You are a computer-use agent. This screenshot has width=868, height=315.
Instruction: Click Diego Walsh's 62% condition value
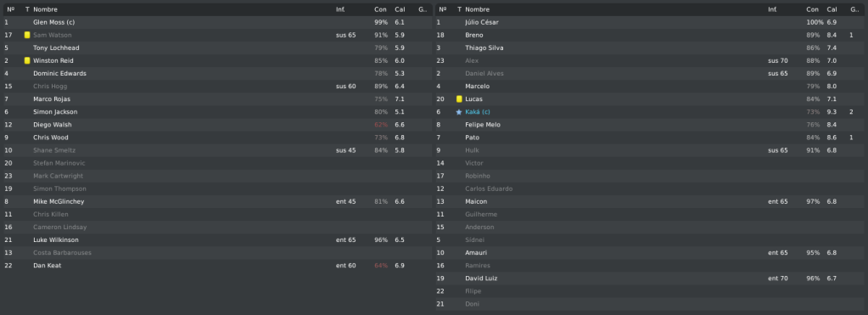(x=381, y=125)
